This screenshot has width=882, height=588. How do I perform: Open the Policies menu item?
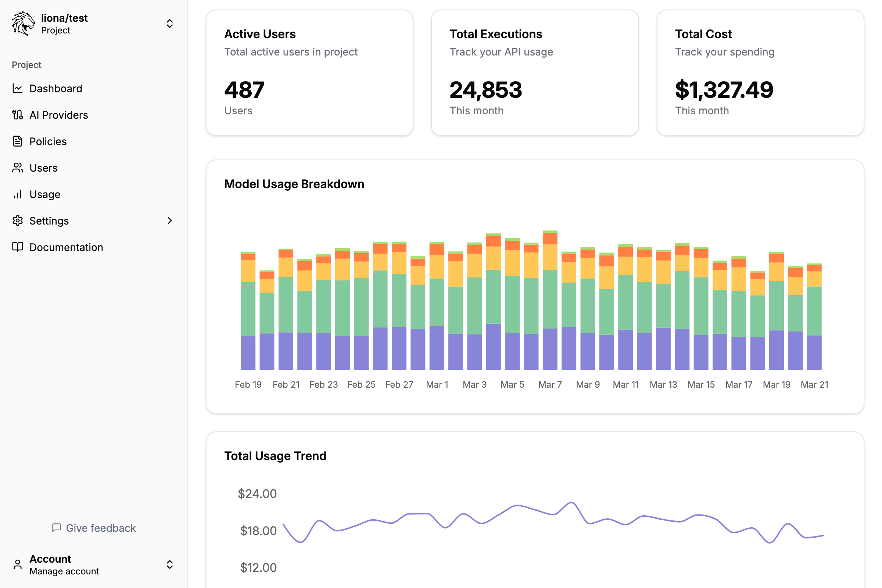pyautogui.click(x=48, y=141)
